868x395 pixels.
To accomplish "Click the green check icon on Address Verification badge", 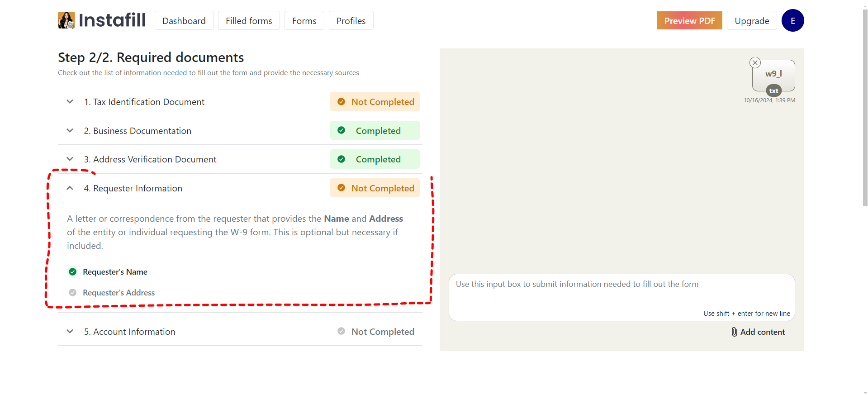I will click(x=342, y=159).
